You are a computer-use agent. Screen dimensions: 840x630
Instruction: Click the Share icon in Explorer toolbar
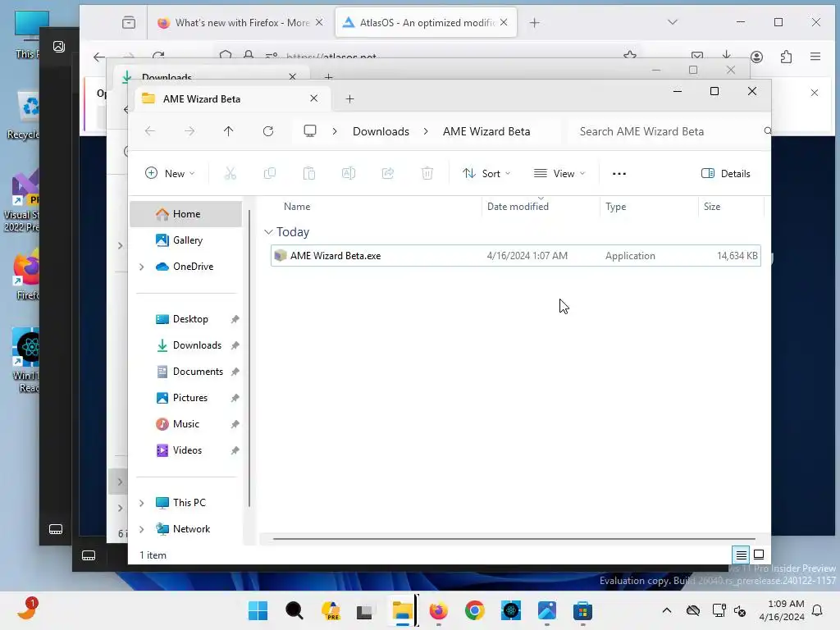(388, 173)
